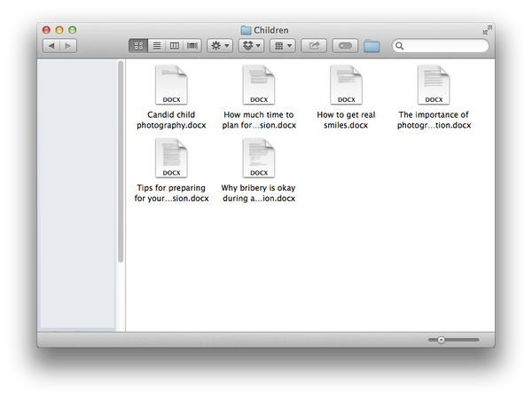Image resolution: width=532 pixels, height=399 pixels.
Task: Switch to icon view
Action: coord(138,45)
